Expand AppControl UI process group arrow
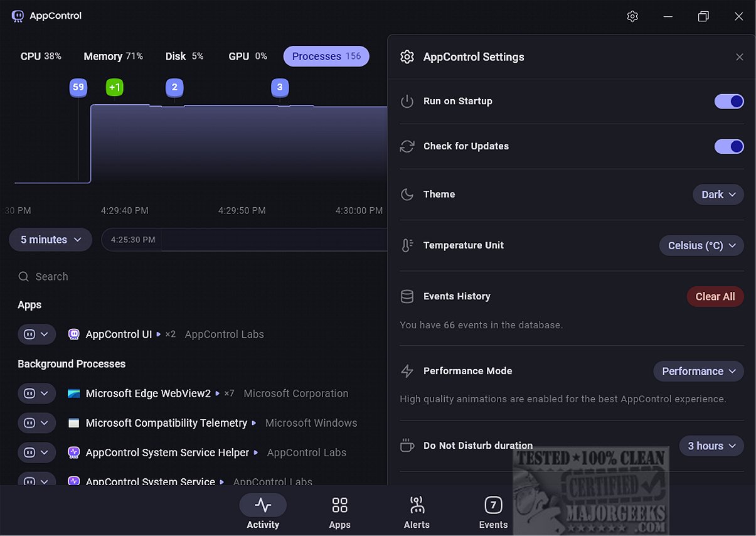The width and height of the screenshot is (756, 536). (x=159, y=335)
